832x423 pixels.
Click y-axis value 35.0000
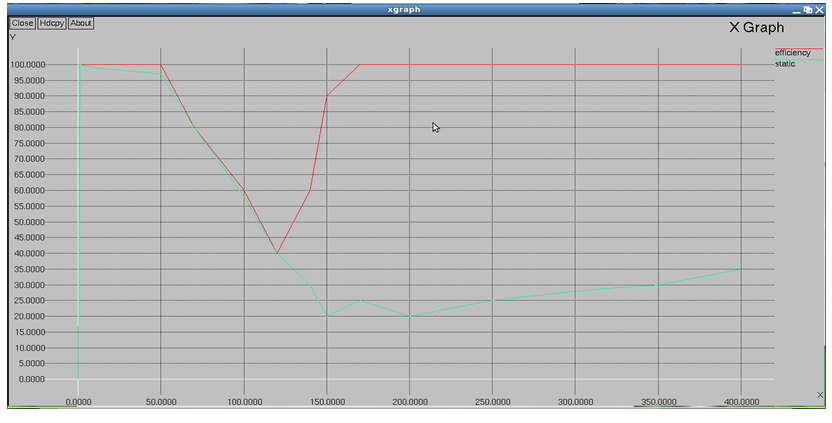28,269
